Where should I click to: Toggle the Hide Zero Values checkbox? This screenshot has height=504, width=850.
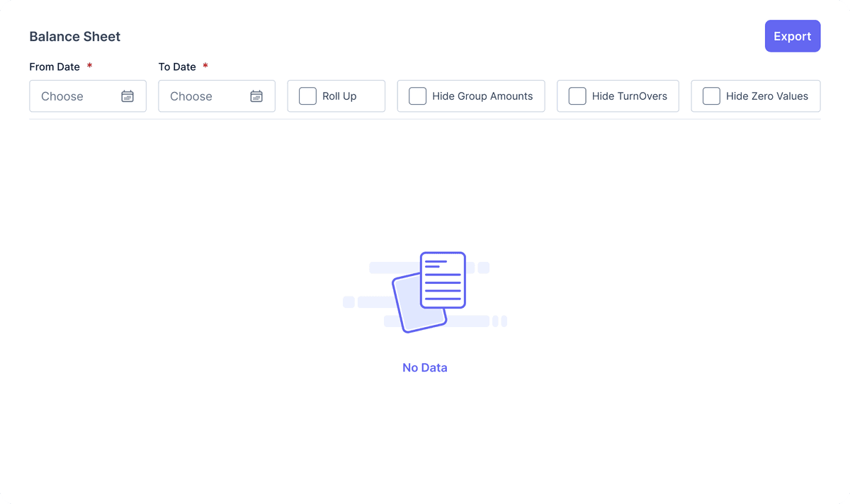(711, 96)
